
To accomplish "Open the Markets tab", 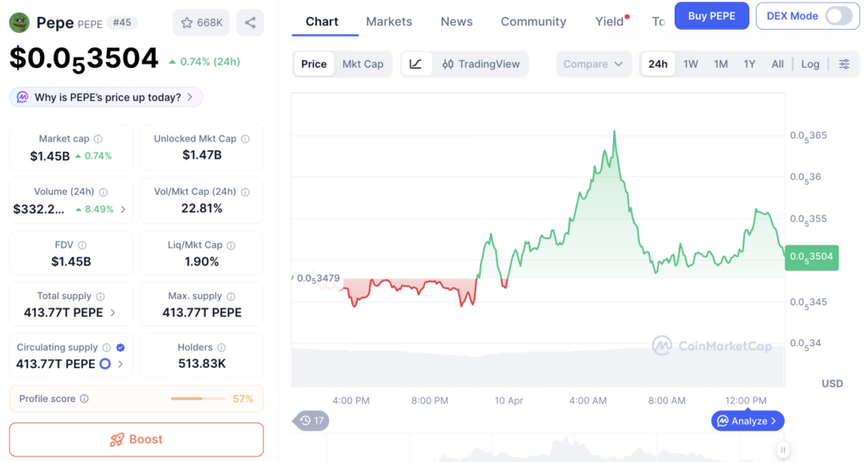I will click(389, 21).
